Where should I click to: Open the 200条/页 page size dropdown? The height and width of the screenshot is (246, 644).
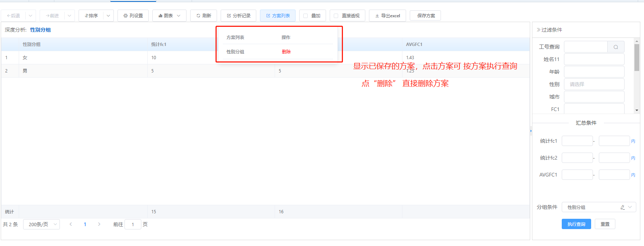point(41,224)
